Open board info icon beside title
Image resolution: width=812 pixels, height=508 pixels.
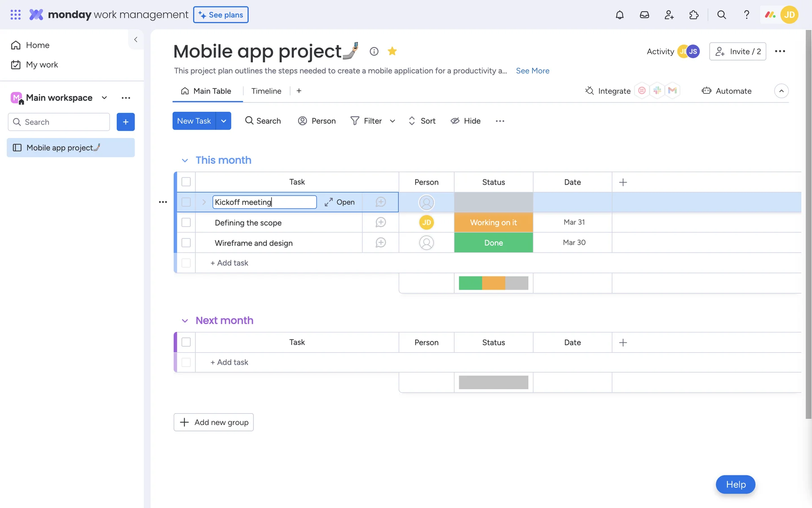(x=374, y=51)
